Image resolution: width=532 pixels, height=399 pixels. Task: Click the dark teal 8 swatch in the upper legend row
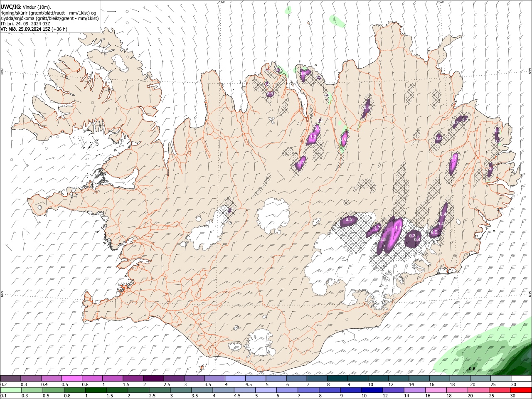coord(337,379)
